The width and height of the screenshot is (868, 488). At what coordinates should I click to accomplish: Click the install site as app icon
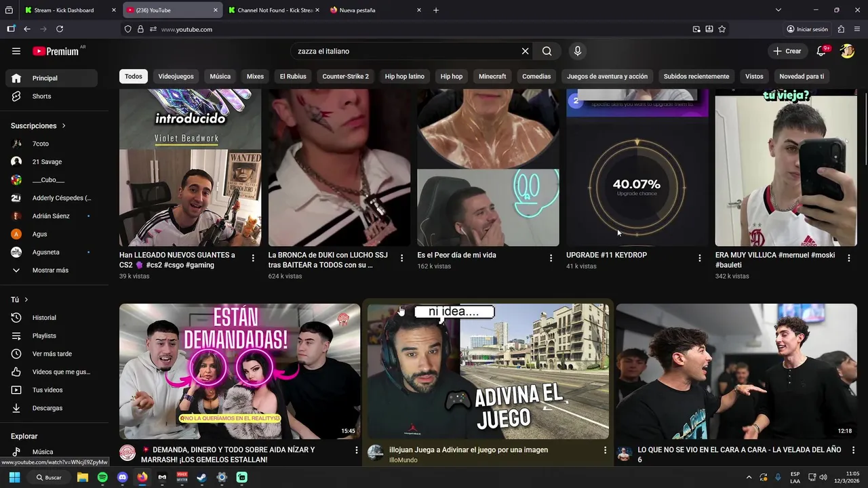[x=709, y=29]
